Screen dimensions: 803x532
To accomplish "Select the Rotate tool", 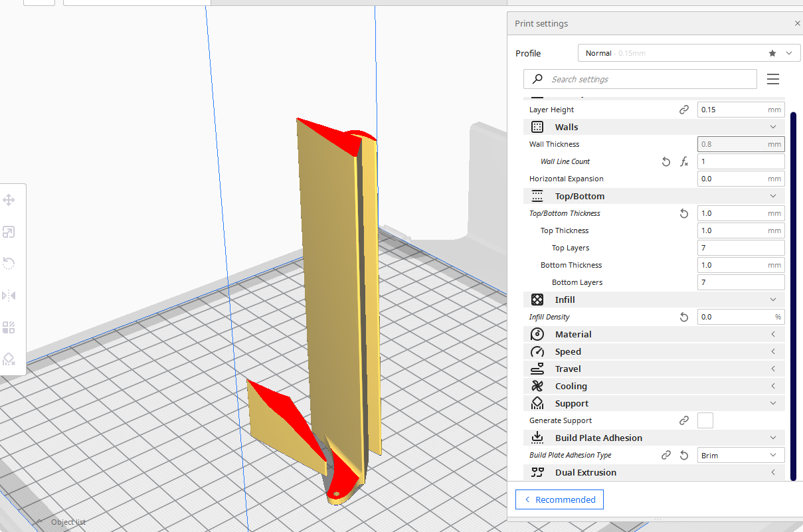I will [x=9, y=263].
